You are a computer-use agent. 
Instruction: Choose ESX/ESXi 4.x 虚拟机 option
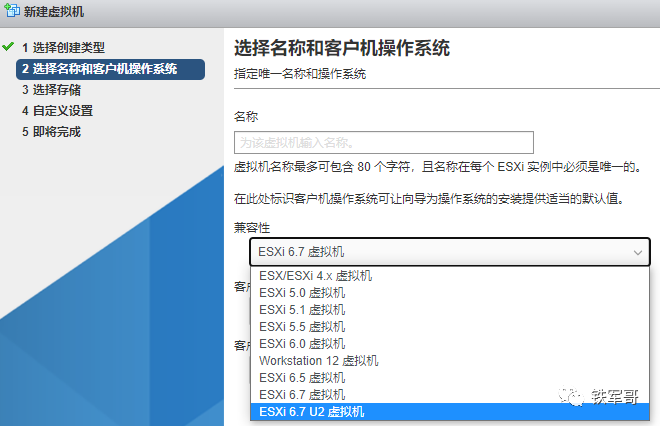click(x=450, y=276)
